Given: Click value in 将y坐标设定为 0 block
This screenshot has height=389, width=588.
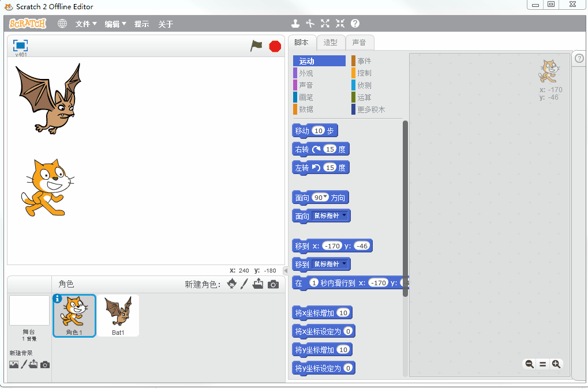Looking at the screenshot, I should click(x=348, y=368).
